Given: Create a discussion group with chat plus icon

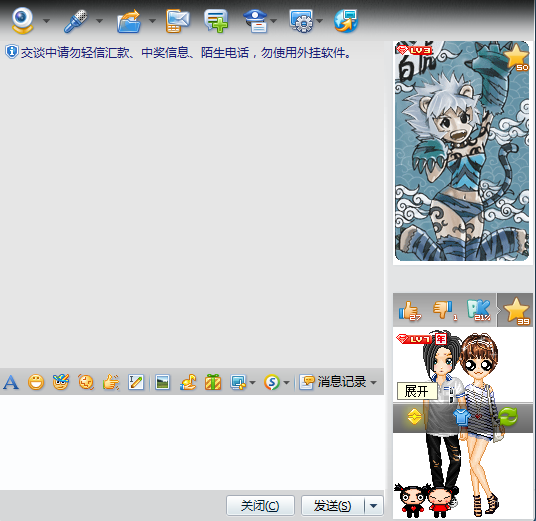Looking at the screenshot, I should (216, 21).
